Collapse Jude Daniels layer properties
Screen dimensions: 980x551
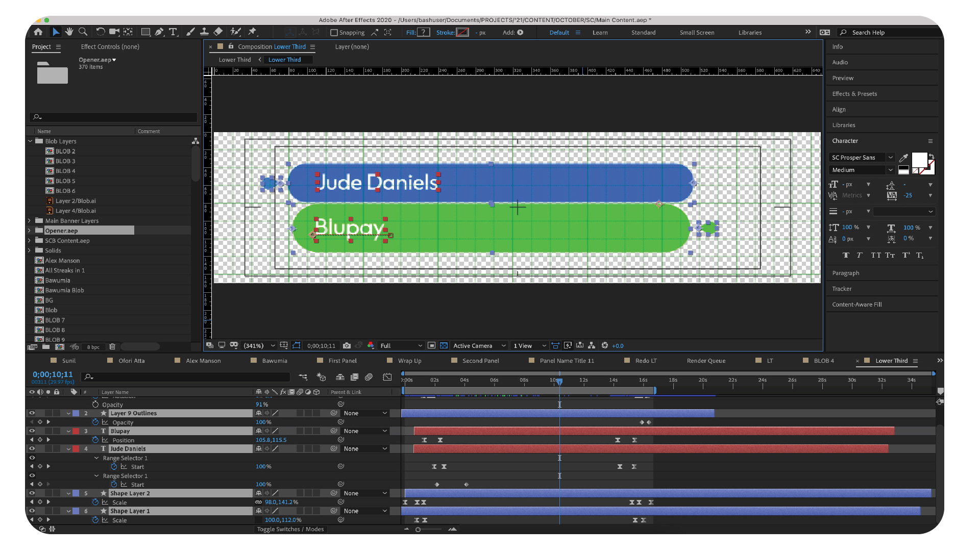pyautogui.click(x=68, y=449)
